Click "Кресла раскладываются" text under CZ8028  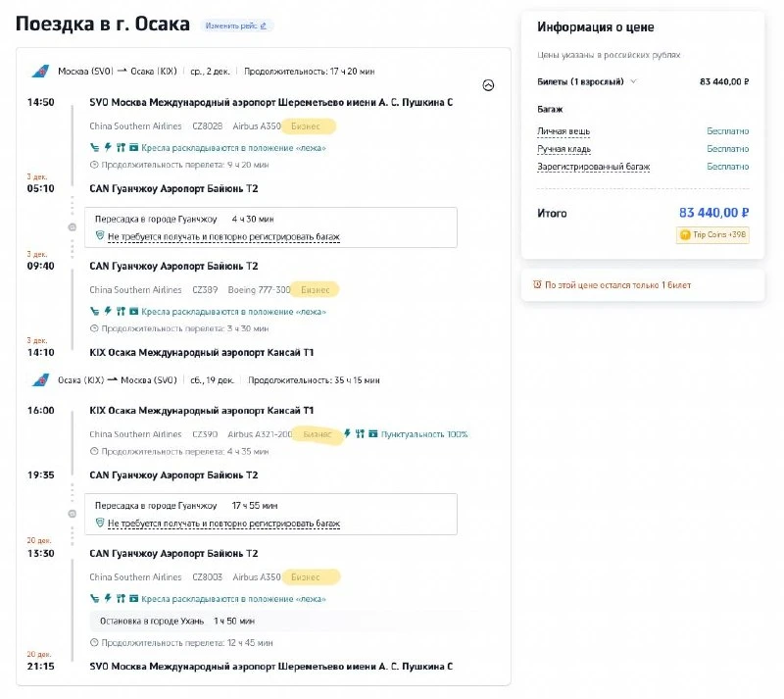coord(233,148)
